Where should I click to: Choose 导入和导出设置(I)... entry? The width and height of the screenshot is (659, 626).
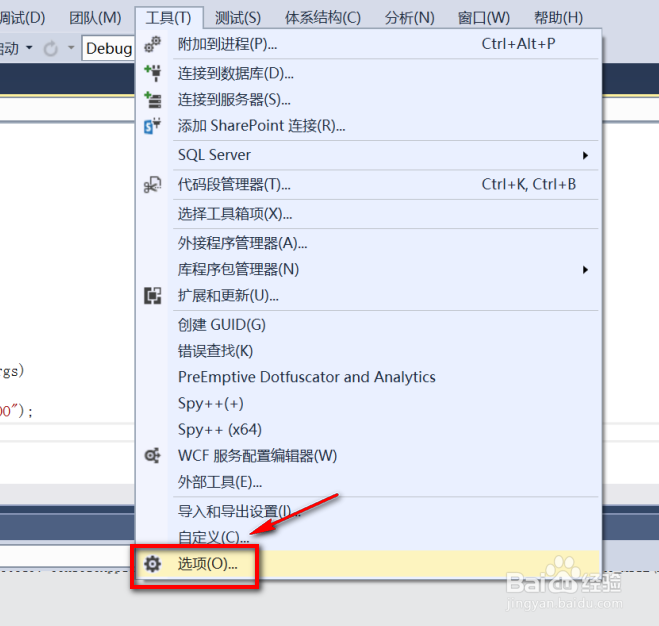[369, 511]
